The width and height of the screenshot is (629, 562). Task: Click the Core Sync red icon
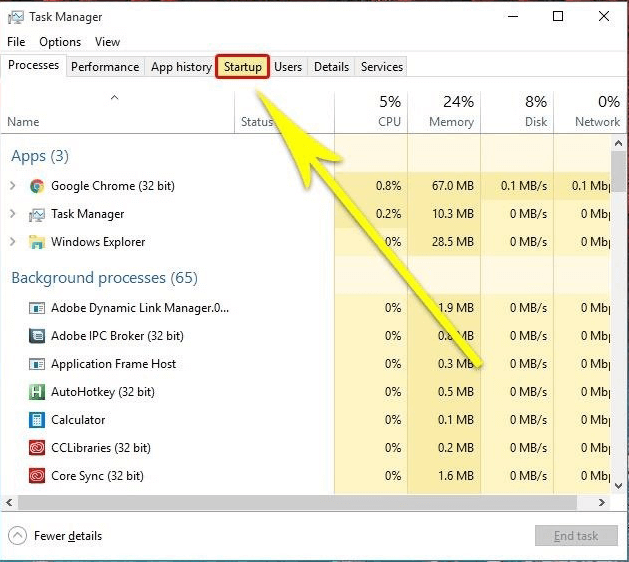tap(37, 476)
